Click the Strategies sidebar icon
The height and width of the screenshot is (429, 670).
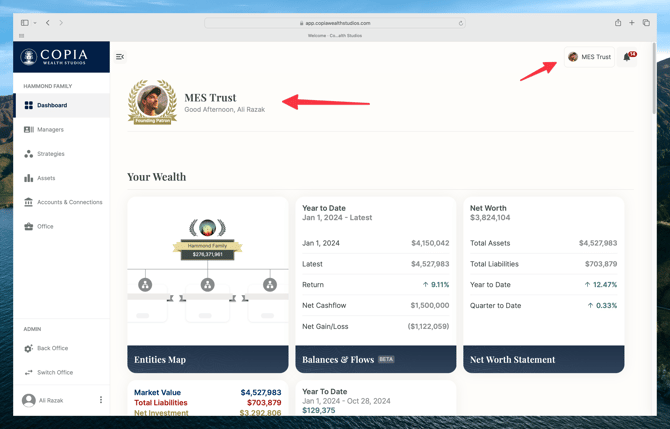pos(28,154)
